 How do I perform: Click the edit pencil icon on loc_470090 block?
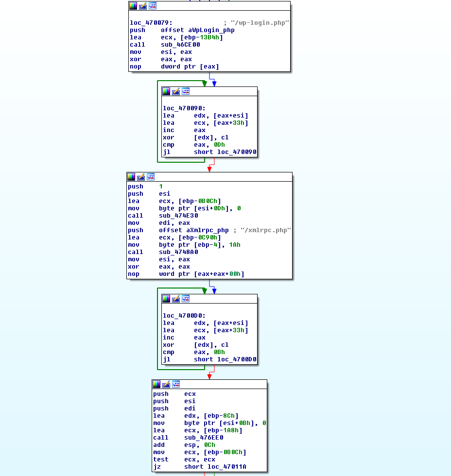pos(176,91)
